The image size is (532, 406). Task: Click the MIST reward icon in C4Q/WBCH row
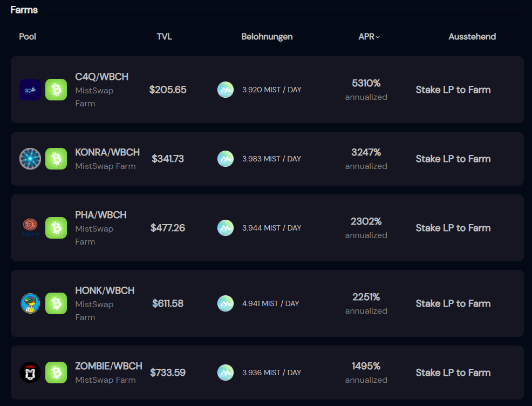coord(226,90)
